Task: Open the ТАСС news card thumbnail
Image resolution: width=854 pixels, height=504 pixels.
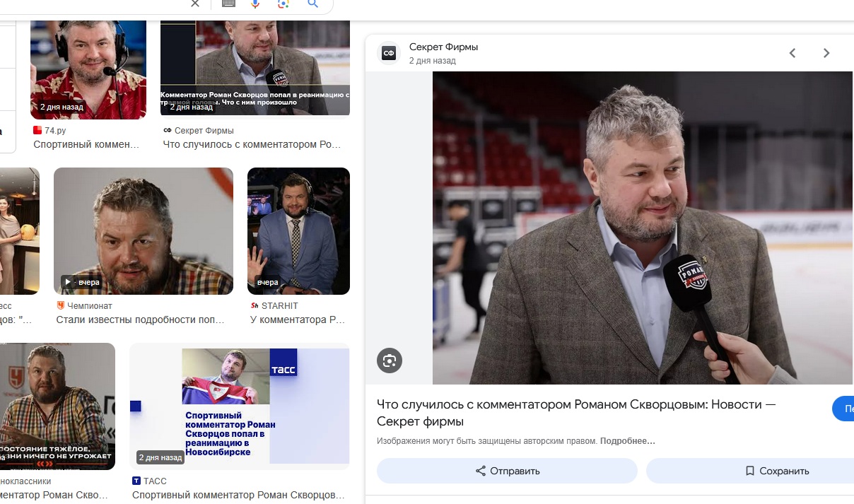Action: [240, 406]
